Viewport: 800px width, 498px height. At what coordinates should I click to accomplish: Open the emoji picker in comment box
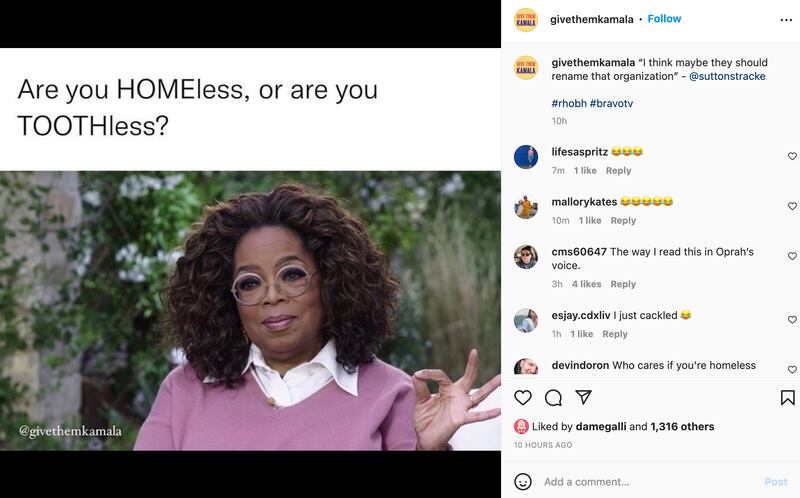pos(522,481)
